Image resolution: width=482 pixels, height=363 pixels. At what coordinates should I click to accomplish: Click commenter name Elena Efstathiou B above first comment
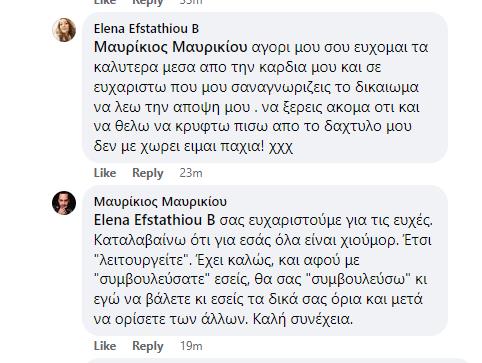[x=146, y=29]
